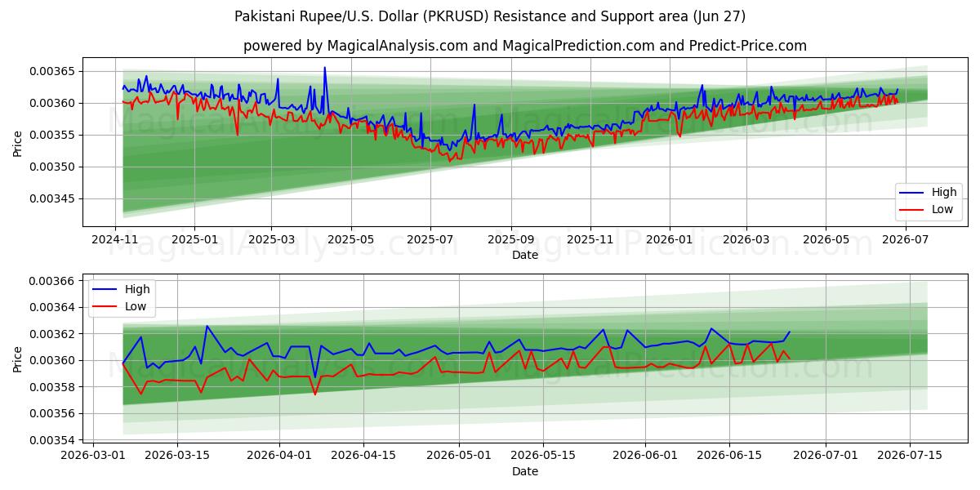This screenshot has width=980, height=490.
Task: Click the chart title mentioning PKRUSD
Action: [490, 16]
